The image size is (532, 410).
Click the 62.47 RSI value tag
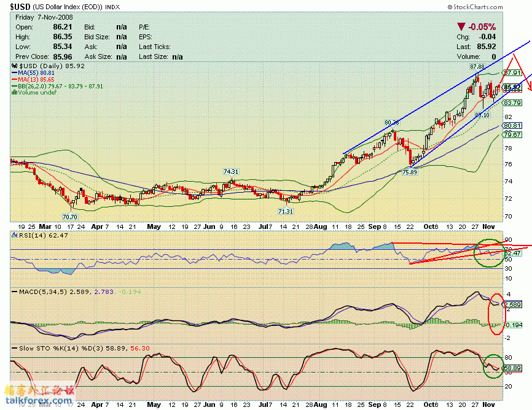(512, 253)
